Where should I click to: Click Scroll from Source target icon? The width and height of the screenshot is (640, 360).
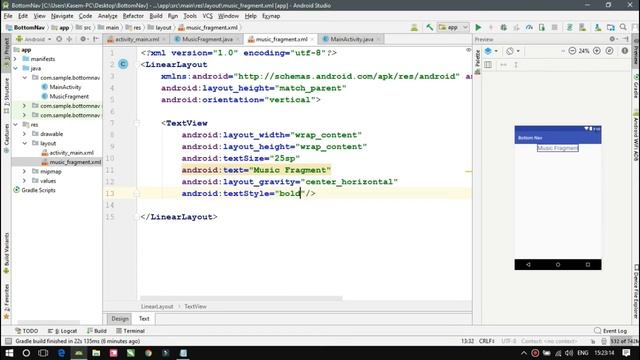pyautogui.click(x=59, y=39)
